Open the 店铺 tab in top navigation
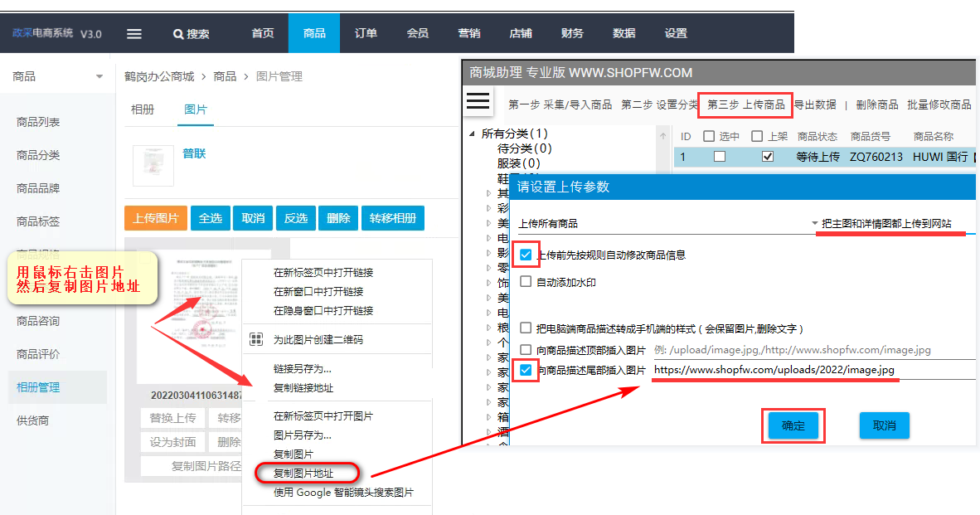 pyautogui.click(x=521, y=33)
